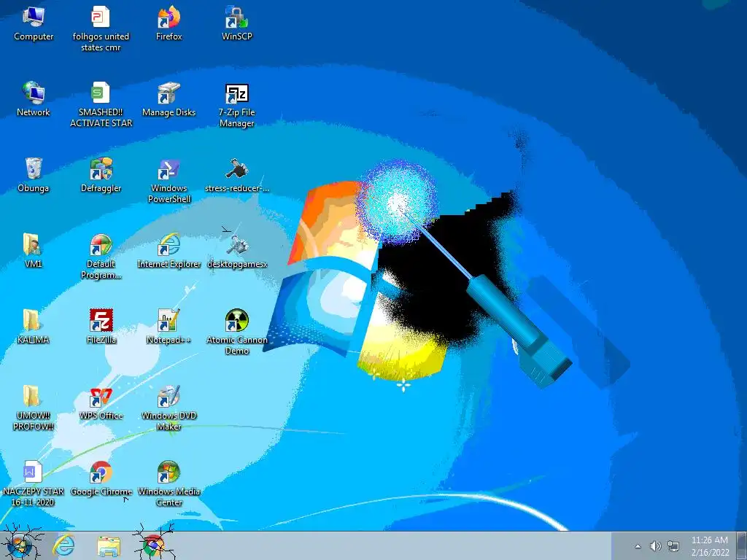Open the volume speaker tray icon
This screenshot has width=747, height=560.
pos(656,546)
